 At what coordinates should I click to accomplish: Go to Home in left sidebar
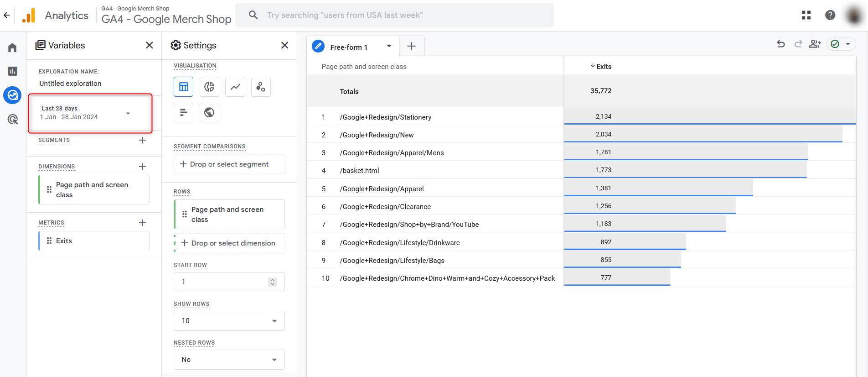pos(12,47)
